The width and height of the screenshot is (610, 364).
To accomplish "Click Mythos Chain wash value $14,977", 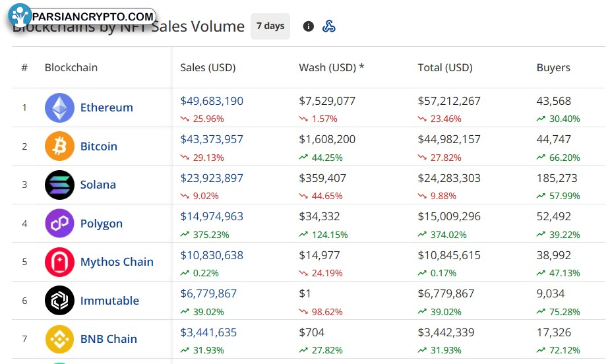I will 319,255.
